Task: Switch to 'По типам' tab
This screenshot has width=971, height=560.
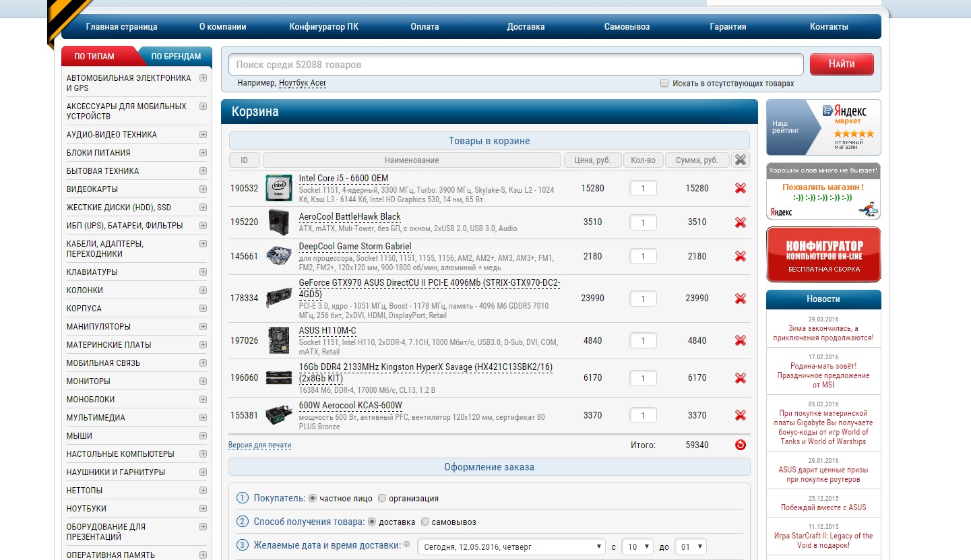Action: [94, 57]
